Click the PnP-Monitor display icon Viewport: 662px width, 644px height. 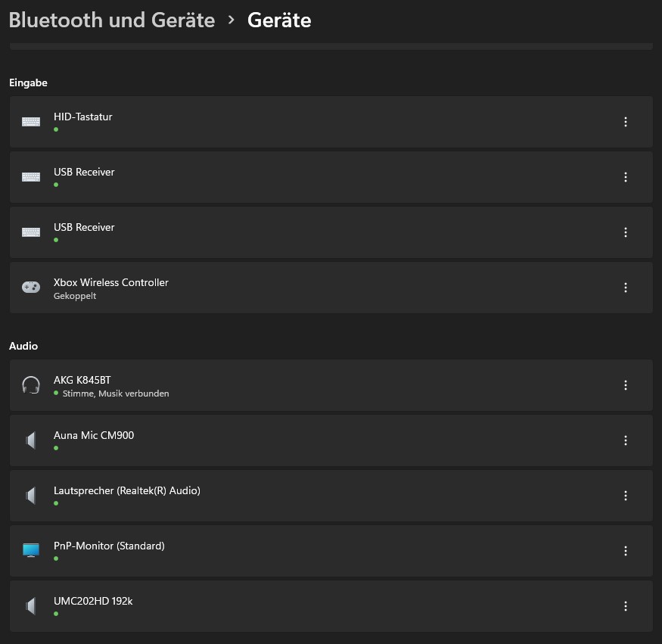[x=31, y=551]
